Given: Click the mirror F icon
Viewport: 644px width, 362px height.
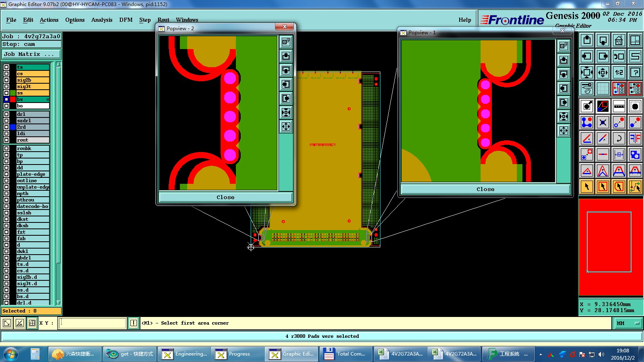Looking at the screenshot, I should (635, 138).
